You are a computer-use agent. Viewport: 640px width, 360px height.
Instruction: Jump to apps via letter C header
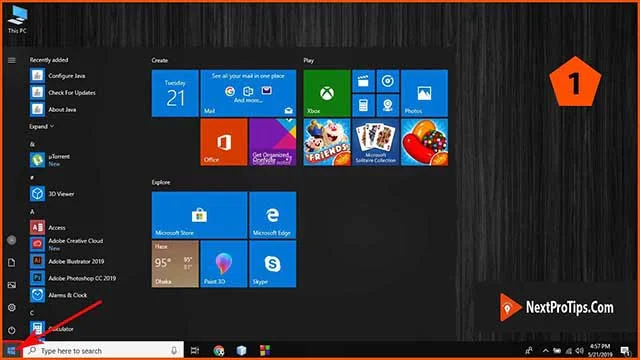pos(32,313)
